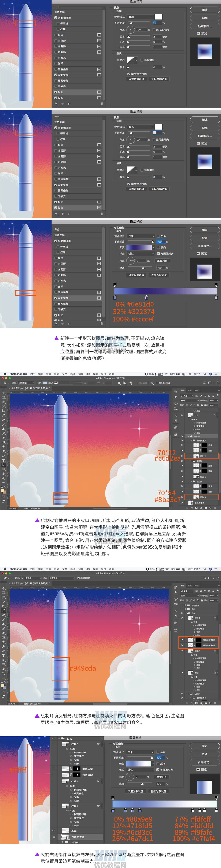This screenshot has width=221, height=868.
Task: Click the Spotlight icon in the 13:52 macOS menu bar
Action: tap(205, 569)
